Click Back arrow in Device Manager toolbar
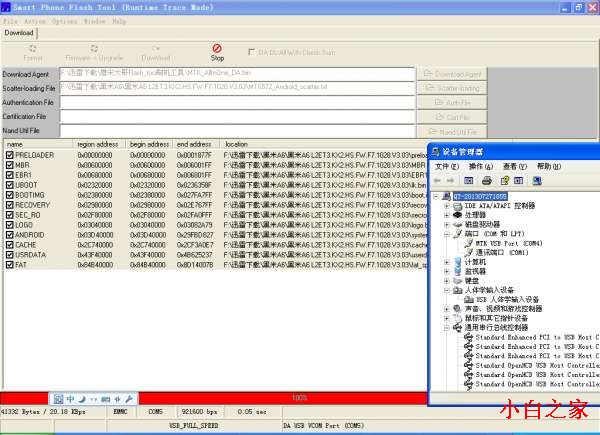 (438, 180)
